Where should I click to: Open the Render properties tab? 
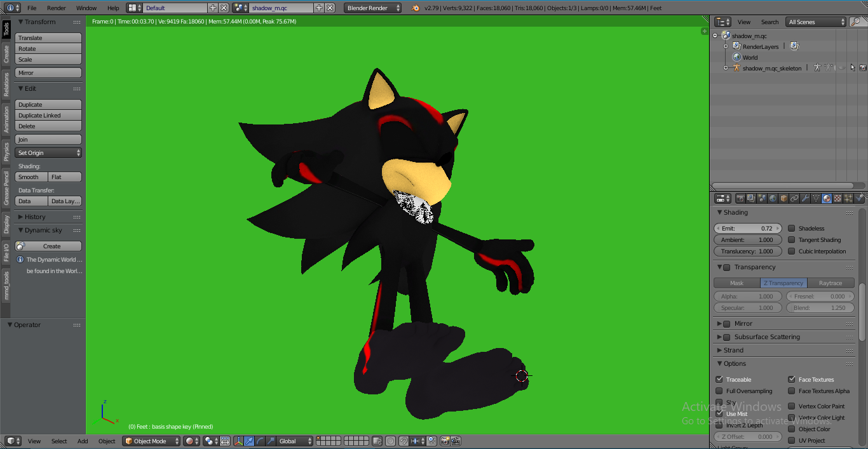coord(741,199)
